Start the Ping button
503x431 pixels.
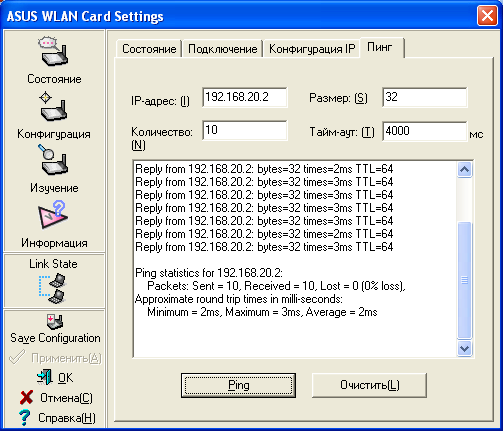click(x=238, y=385)
